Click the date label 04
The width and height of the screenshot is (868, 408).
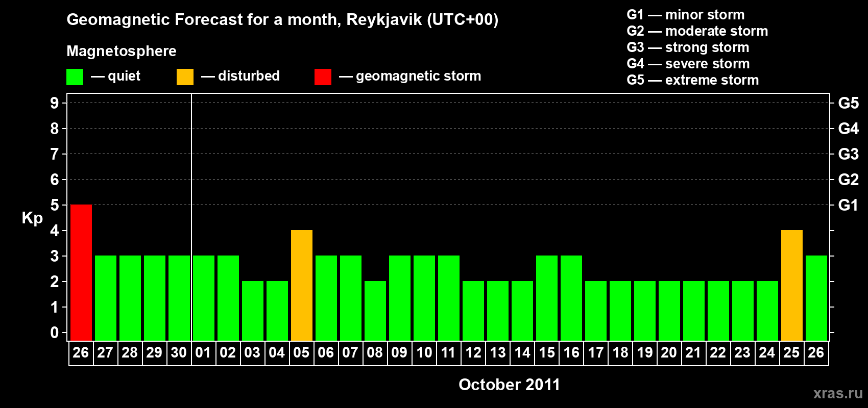point(277,352)
